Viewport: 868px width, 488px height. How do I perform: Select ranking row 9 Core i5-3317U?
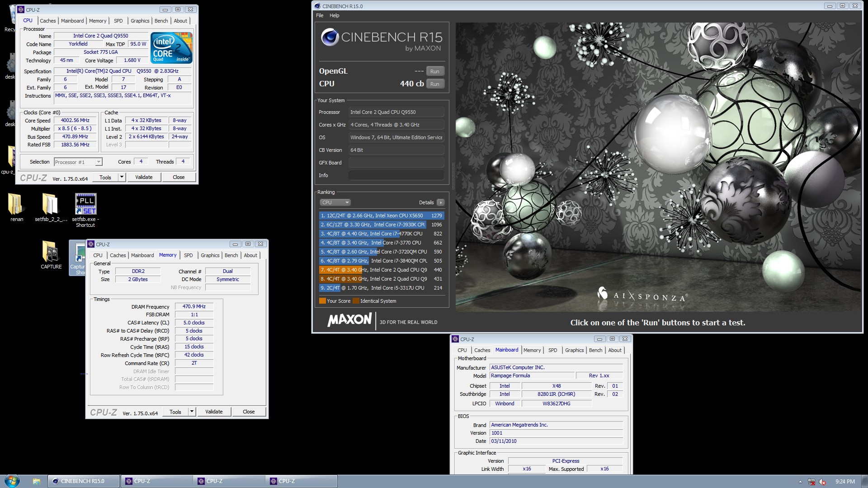click(382, 288)
